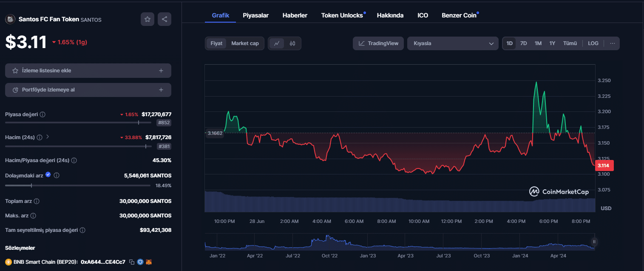Open the Grafik tab
This screenshot has height=271, width=644.
[x=221, y=15]
